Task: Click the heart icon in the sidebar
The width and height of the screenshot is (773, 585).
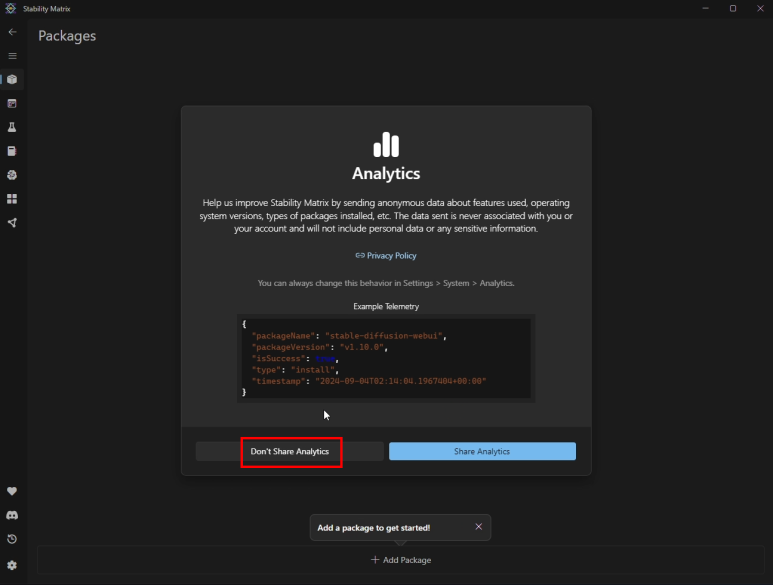Action: 12,491
